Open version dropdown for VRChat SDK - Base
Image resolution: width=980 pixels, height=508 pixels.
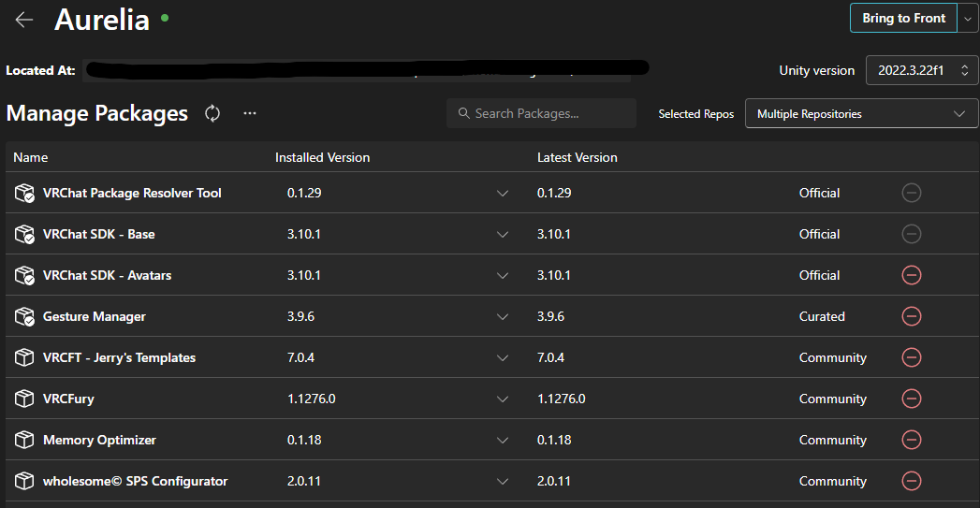coord(503,235)
